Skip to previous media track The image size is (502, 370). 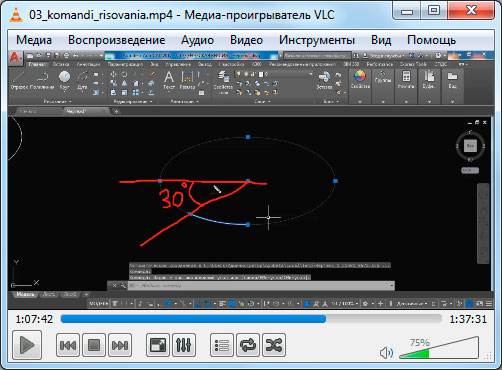pyautogui.click(x=68, y=345)
